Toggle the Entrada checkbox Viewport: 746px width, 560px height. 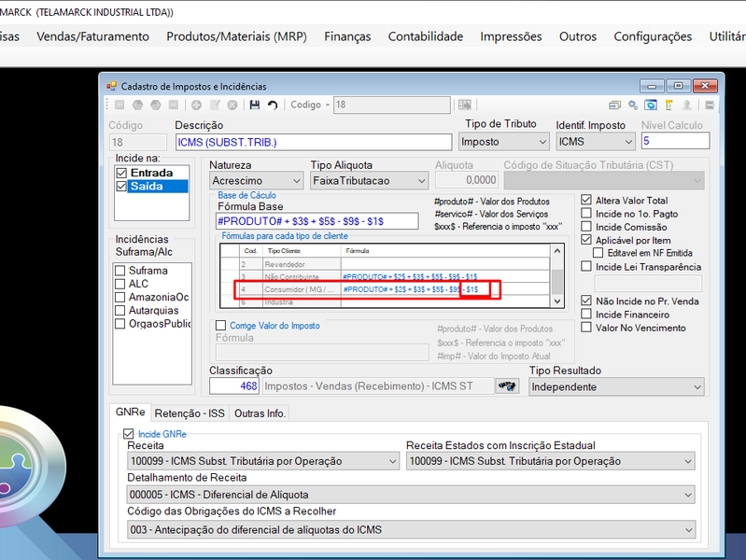pyautogui.click(x=121, y=173)
